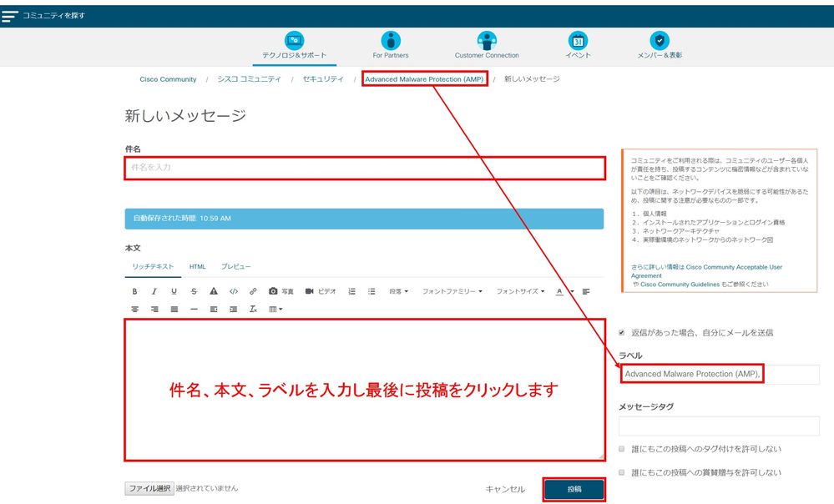This screenshot has height=504, width=834.
Task: Click キャンセル to cancel message
Action: 505,489
